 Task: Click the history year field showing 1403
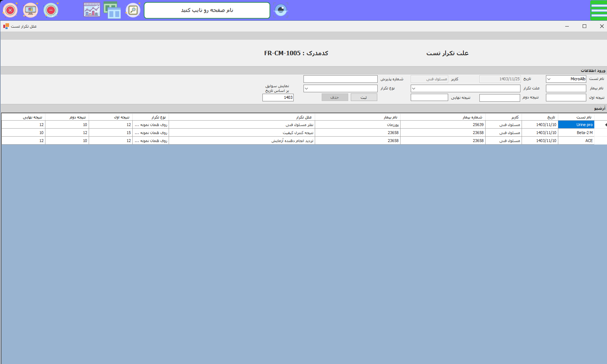(x=278, y=97)
